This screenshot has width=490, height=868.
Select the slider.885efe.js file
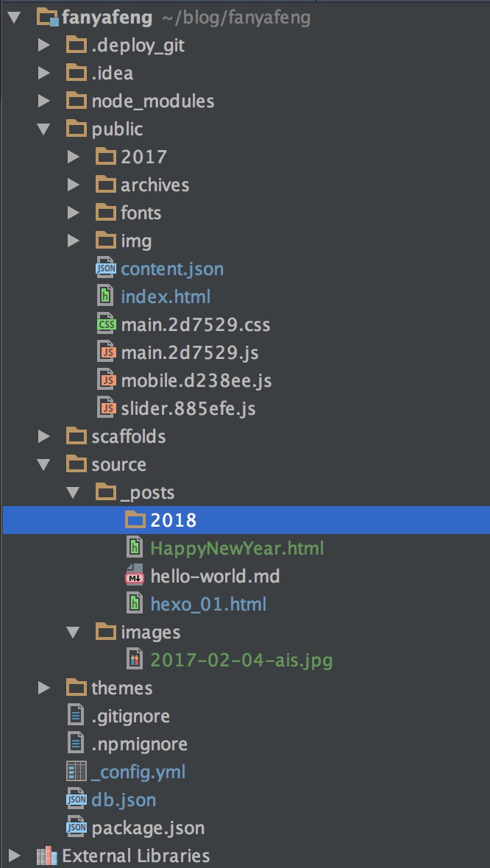tap(188, 408)
